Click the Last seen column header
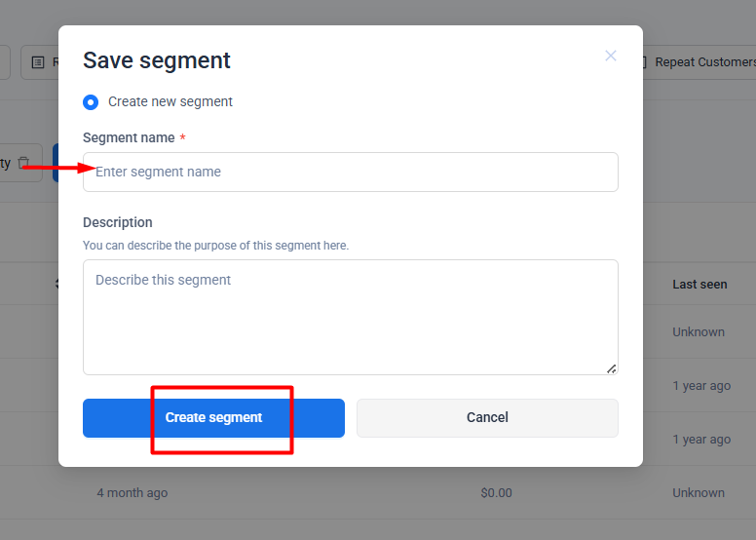This screenshot has width=756, height=540. click(699, 285)
